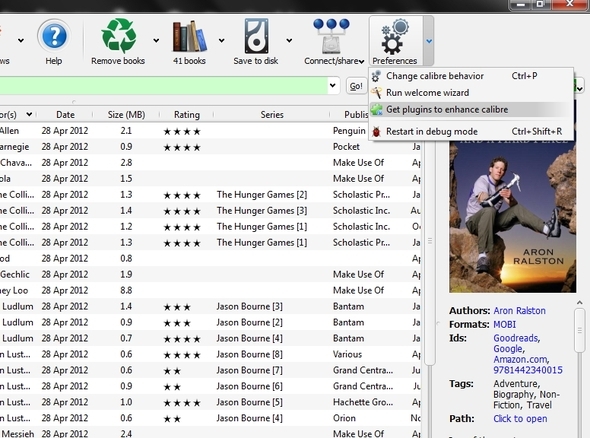This screenshot has height=438, width=590.
Task: Expand the Remove books dropdown arrow
Action: point(156,40)
